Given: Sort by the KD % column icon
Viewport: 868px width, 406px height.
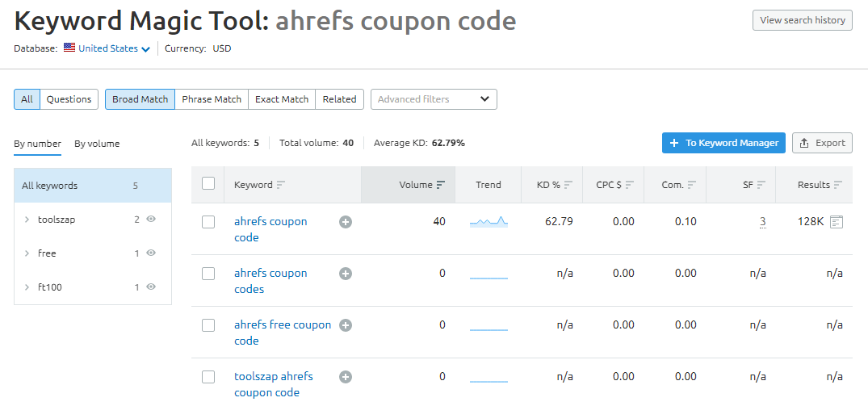Looking at the screenshot, I should coord(568,185).
